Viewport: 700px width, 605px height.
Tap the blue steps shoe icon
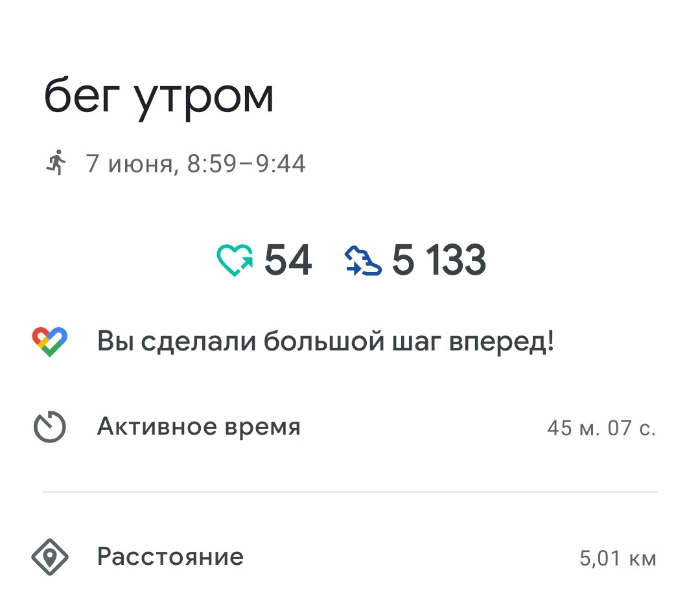coord(363,260)
